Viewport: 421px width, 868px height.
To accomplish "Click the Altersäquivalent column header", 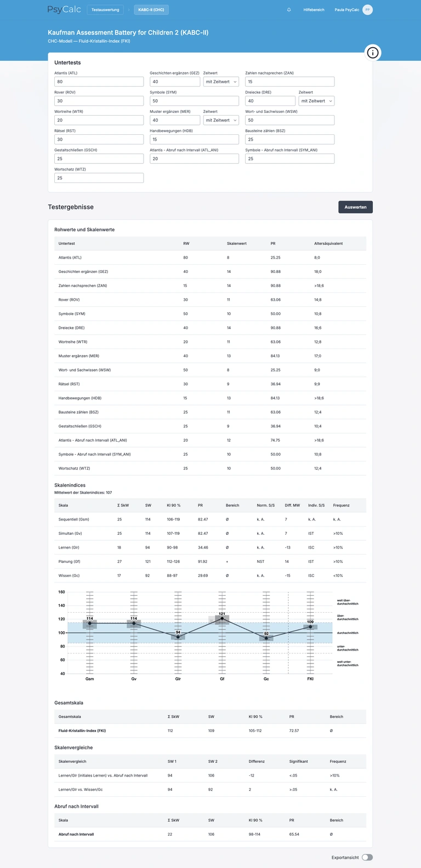I will click(x=328, y=243).
